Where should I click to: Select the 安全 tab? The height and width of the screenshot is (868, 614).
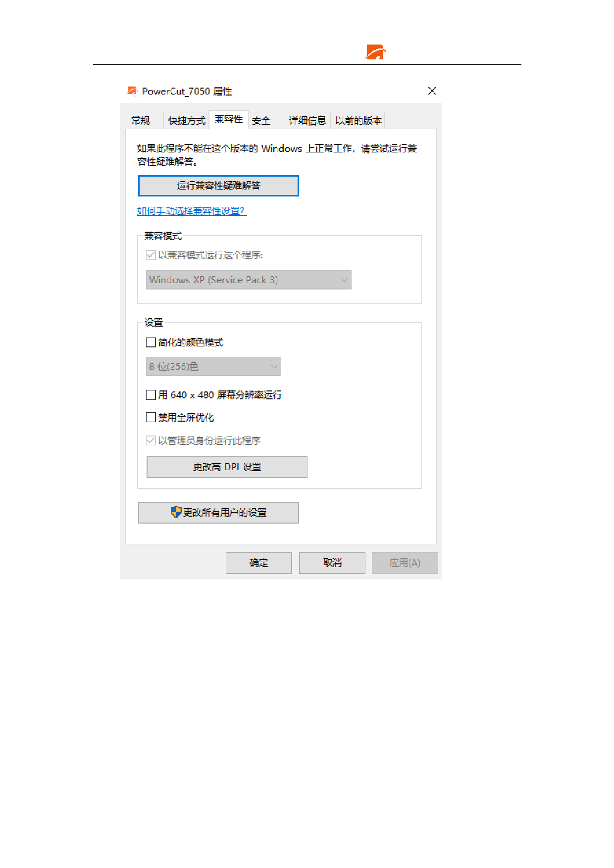pyautogui.click(x=261, y=120)
